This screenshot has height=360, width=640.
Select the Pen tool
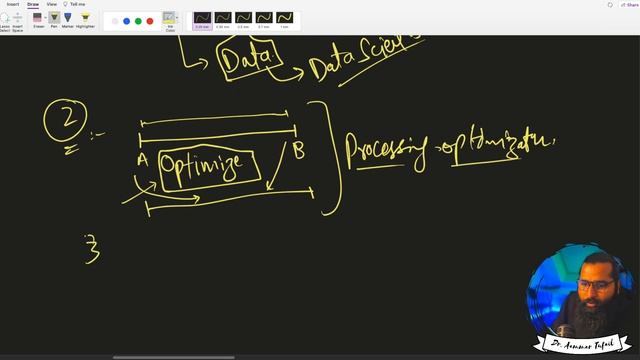(x=54, y=20)
